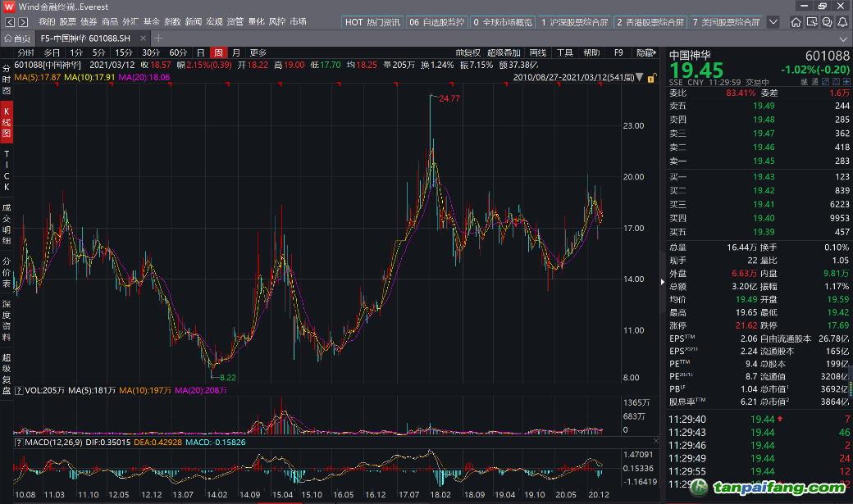Open the 股票 menu
The width and height of the screenshot is (853, 504).
coord(68,22)
